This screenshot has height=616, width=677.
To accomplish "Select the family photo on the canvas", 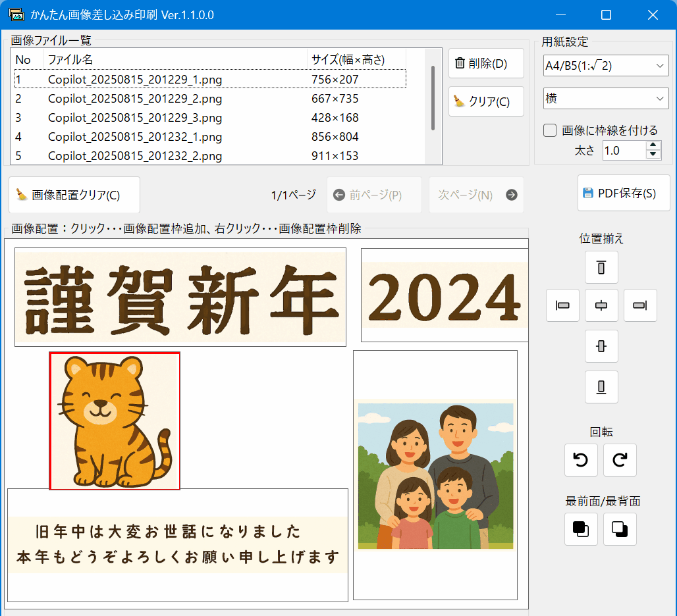I will [x=435, y=474].
